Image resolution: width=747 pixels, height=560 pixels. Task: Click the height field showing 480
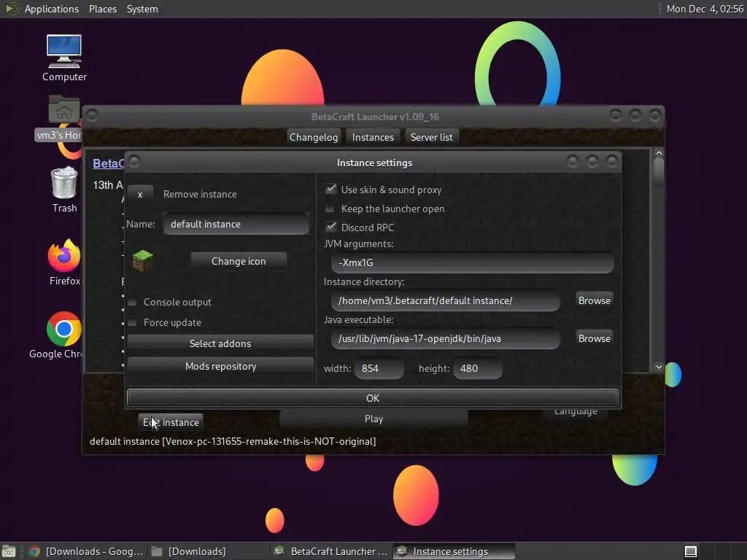[477, 368]
